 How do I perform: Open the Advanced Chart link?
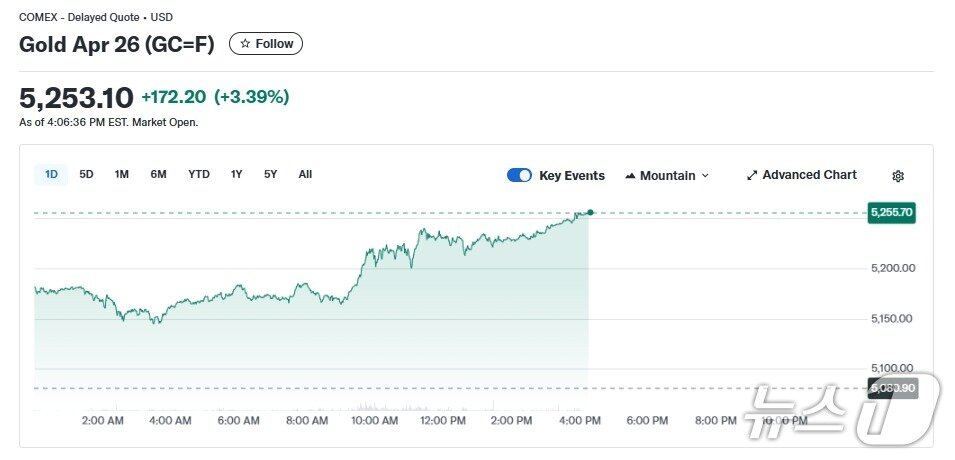coord(809,175)
